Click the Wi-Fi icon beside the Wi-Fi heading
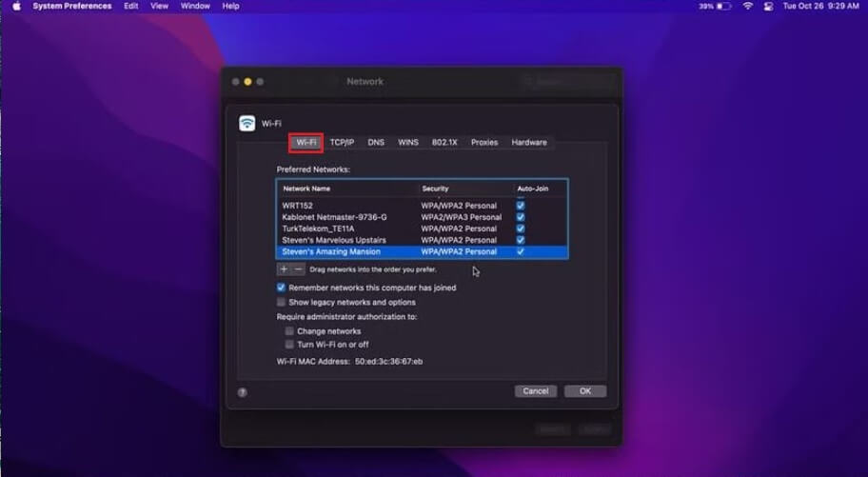This screenshot has height=477, width=868. coord(247,123)
